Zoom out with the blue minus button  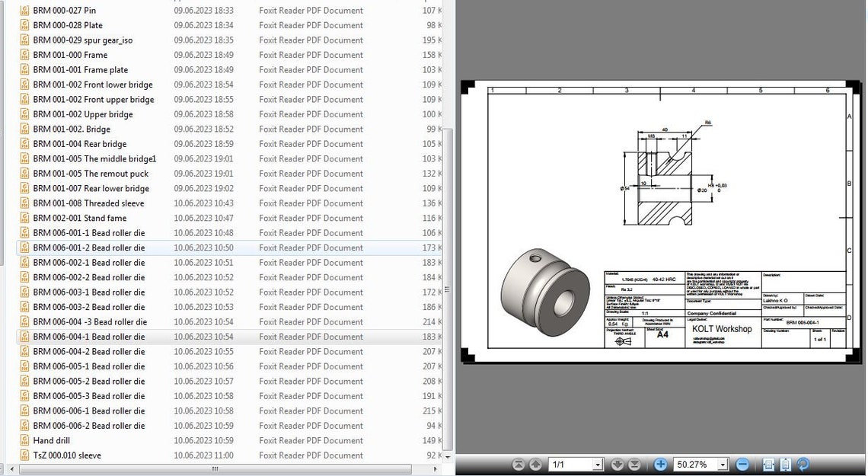(x=743, y=465)
